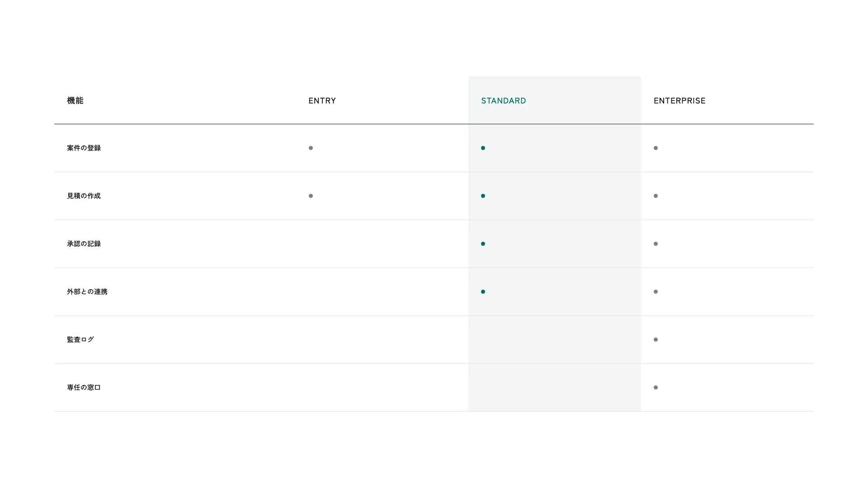Click the STANDARD dot for 承認の記録
The image size is (868, 488).
[483, 244]
